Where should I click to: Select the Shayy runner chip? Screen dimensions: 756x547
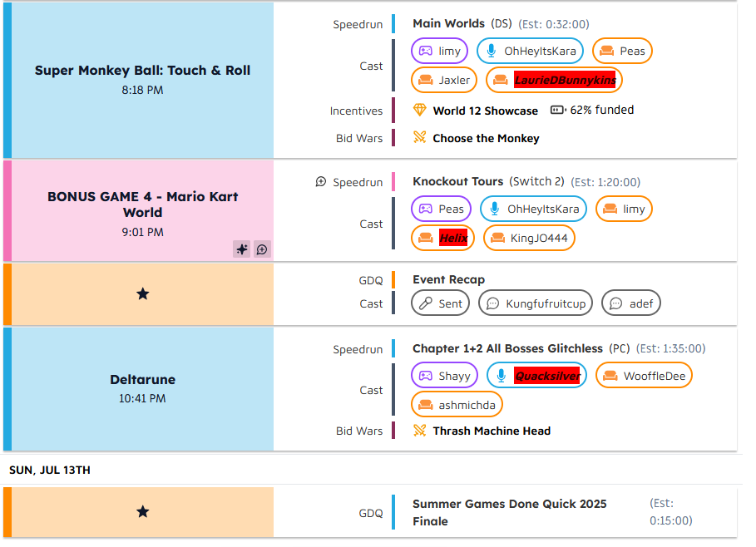[x=444, y=376]
